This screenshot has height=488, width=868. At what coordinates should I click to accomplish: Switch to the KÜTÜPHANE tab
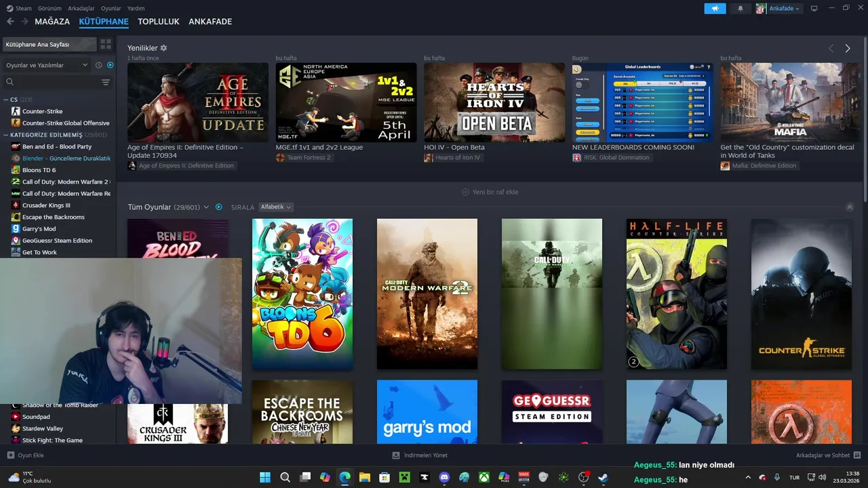[x=104, y=22]
